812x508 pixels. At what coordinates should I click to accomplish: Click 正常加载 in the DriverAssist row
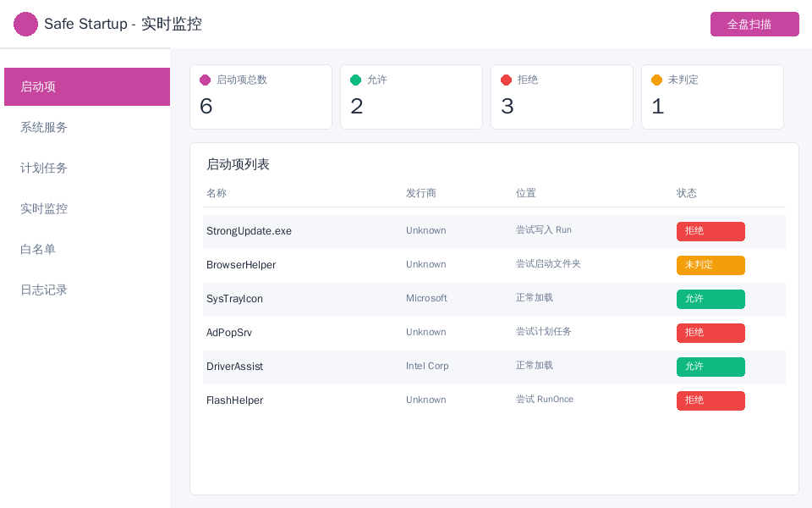click(535, 366)
